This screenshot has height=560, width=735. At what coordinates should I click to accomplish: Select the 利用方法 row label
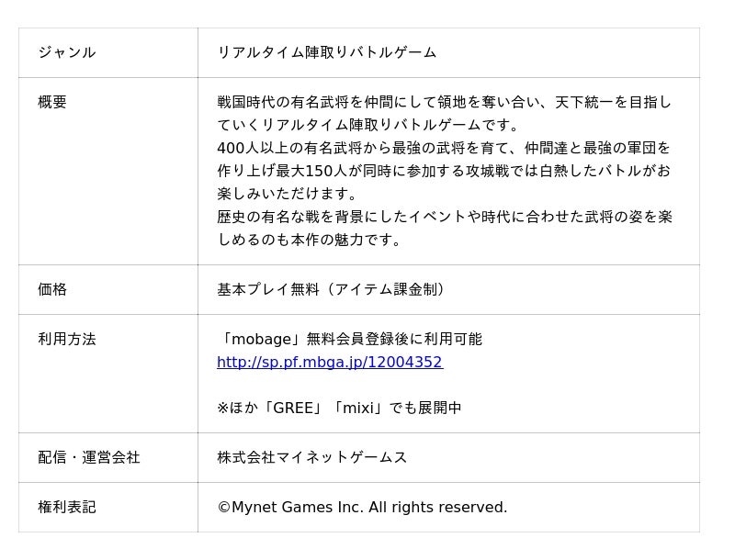tap(66, 339)
